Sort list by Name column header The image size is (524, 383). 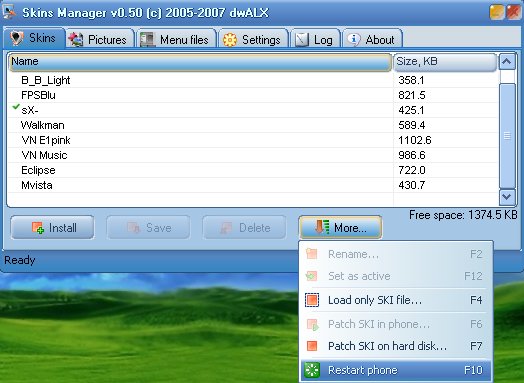tap(200, 62)
